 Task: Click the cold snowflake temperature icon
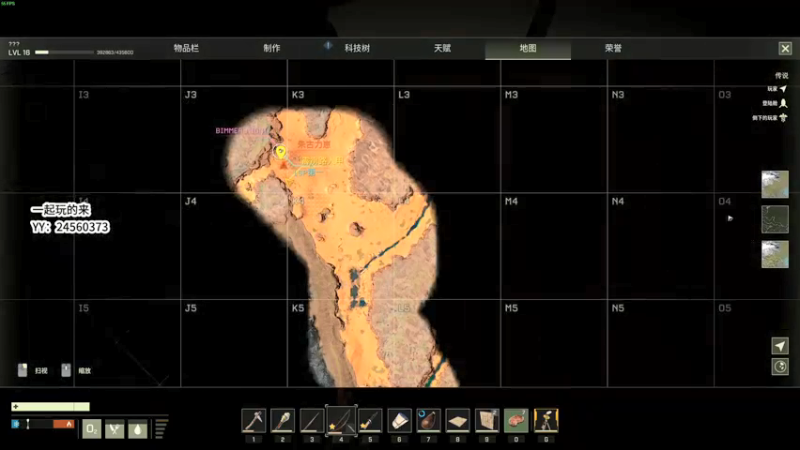16,424
